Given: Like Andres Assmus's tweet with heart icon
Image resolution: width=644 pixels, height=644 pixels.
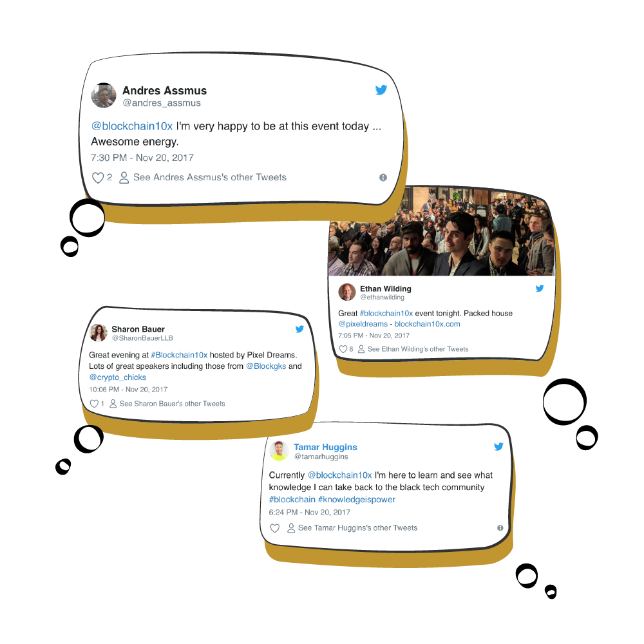Looking at the screenshot, I should pos(98,178).
